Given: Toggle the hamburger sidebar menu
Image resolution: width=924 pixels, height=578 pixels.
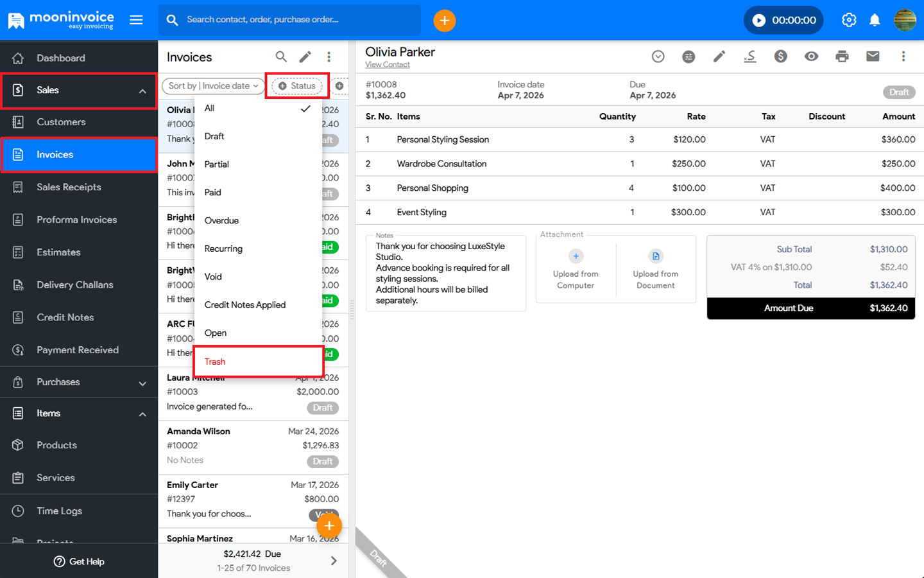Looking at the screenshot, I should (x=136, y=20).
